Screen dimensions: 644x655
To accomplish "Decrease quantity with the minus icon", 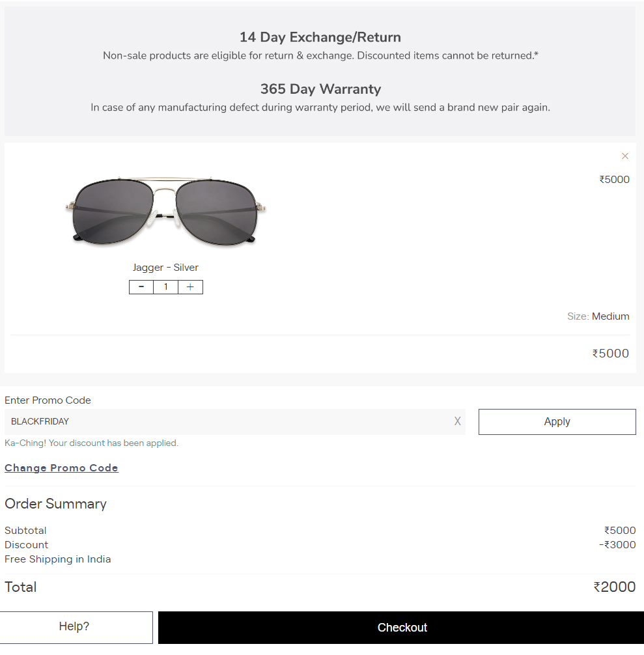I will pyautogui.click(x=141, y=286).
